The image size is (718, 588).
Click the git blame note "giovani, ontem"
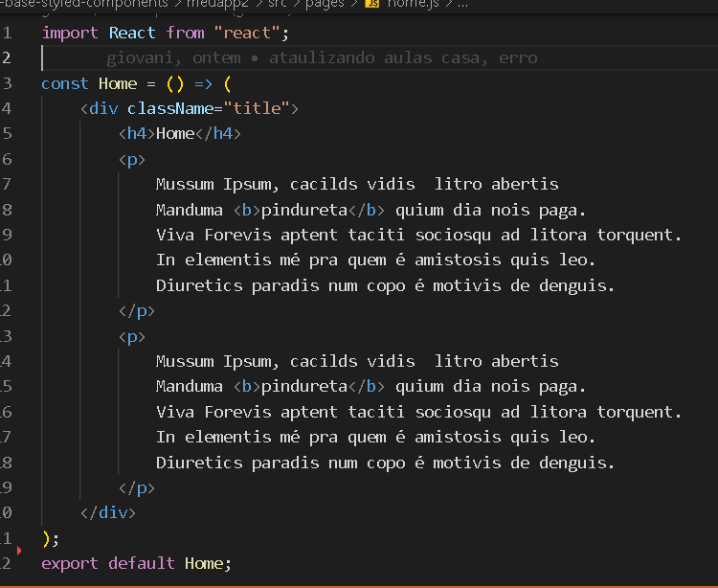click(x=173, y=58)
